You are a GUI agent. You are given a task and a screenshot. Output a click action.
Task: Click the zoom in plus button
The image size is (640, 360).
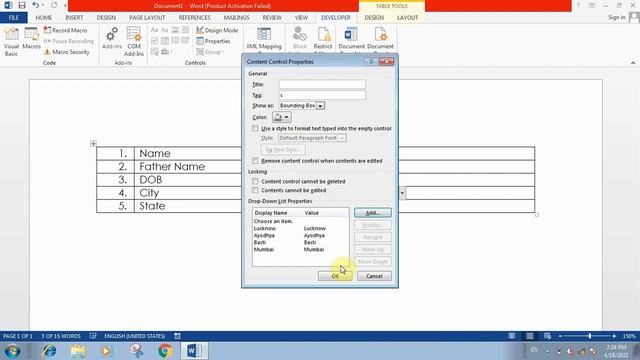pos(614,336)
